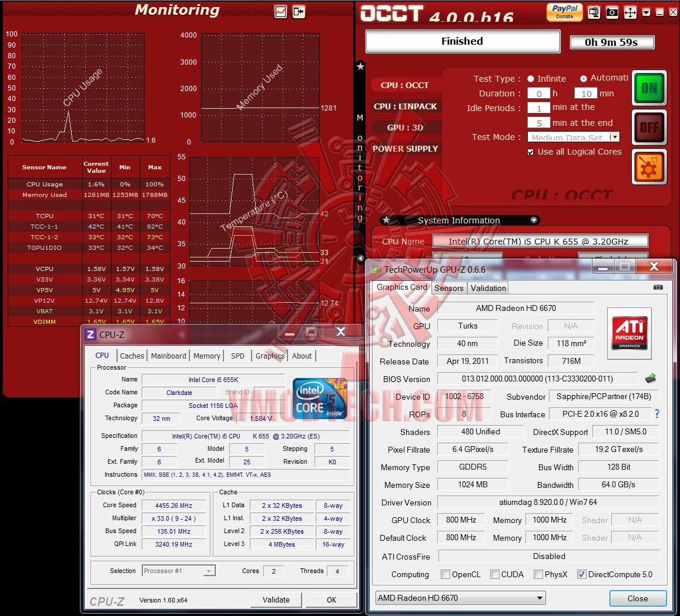This screenshot has width=680, height=616.
Task: Click the GPU-Z BIOS save chip icon
Action: point(650,379)
